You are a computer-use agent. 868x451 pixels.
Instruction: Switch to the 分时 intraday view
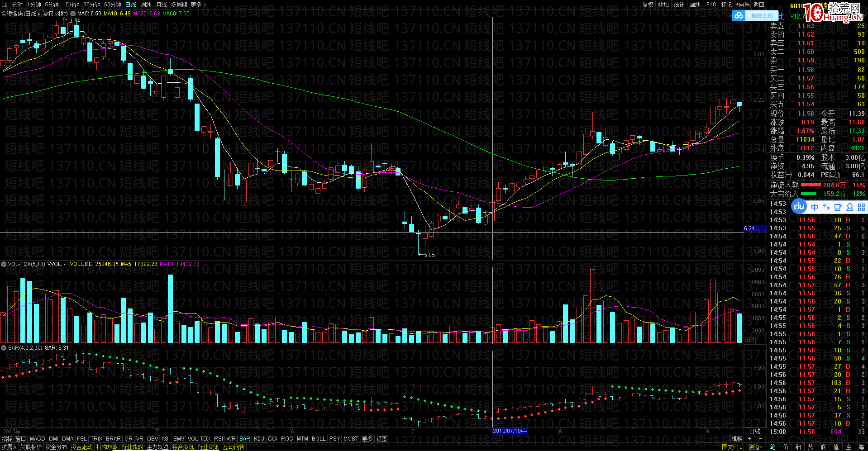click(17, 5)
